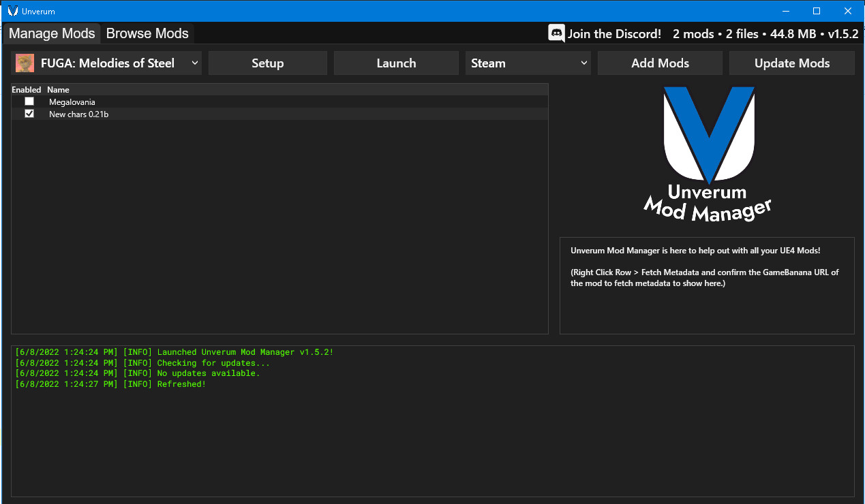The image size is (865, 504).
Task: Select the Manage Mods tab
Action: coord(52,33)
